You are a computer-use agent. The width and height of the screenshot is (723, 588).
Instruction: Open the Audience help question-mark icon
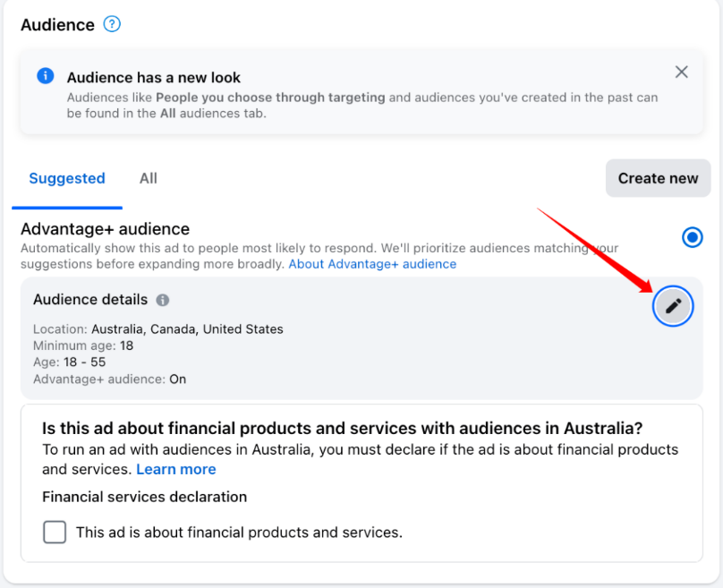(112, 24)
